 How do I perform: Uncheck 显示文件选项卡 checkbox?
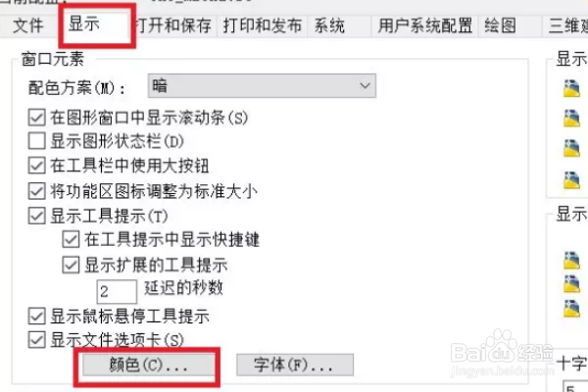pos(37,340)
